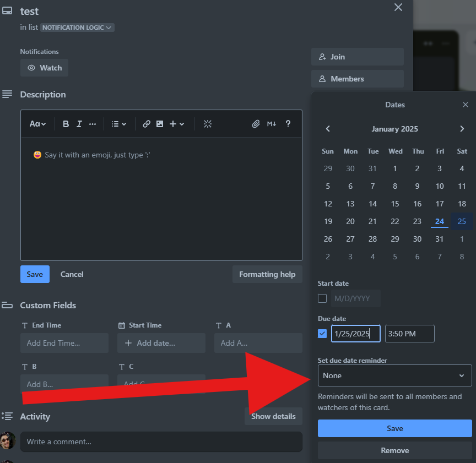Select December 29 in the calendar

328,168
